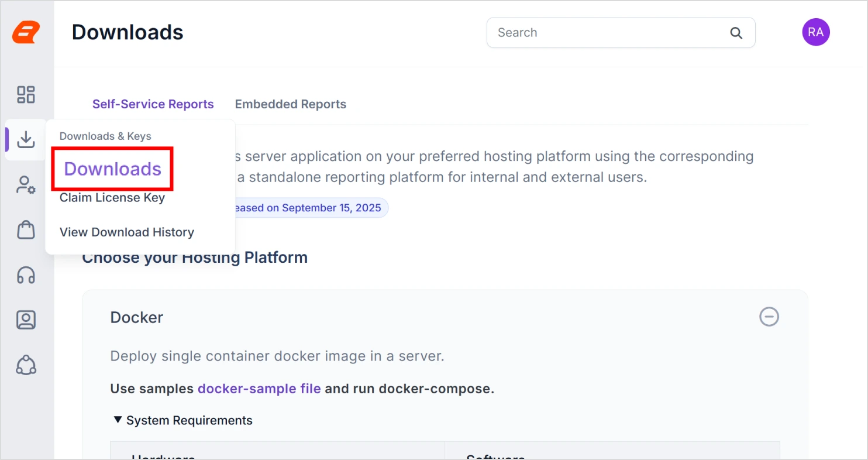Choose Downloads from the menu
The height and width of the screenshot is (460, 868).
pyautogui.click(x=112, y=169)
